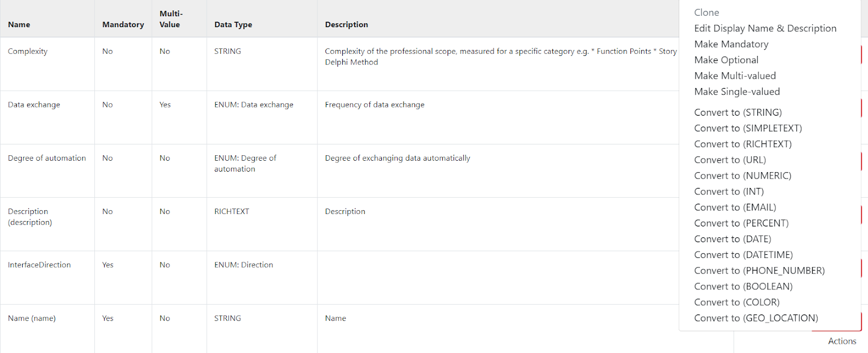The image size is (868, 353).
Task: Click the Name column header
Action: (19, 24)
